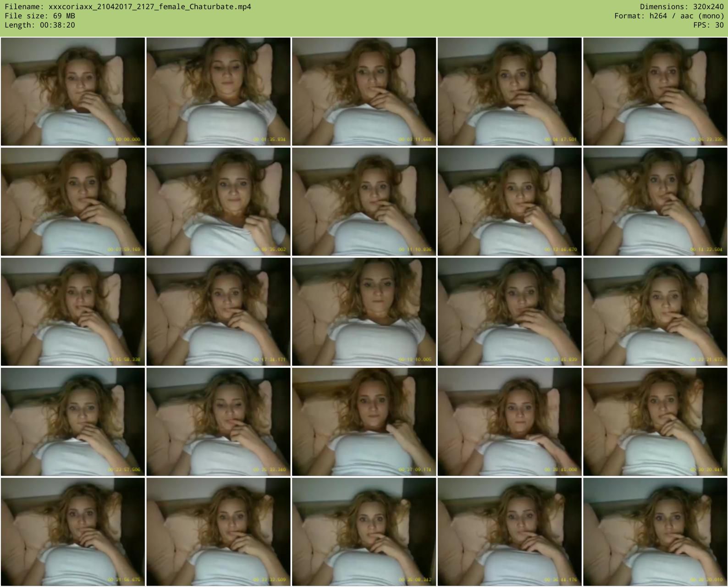Select the filename line in the header
The height and width of the screenshot is (587, 728).
coord(128,7)
